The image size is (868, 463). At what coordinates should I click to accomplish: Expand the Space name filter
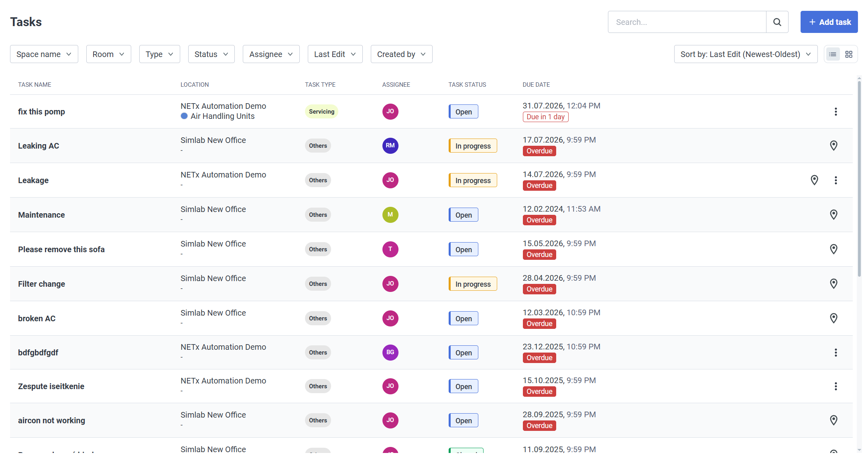click(44, 54)
